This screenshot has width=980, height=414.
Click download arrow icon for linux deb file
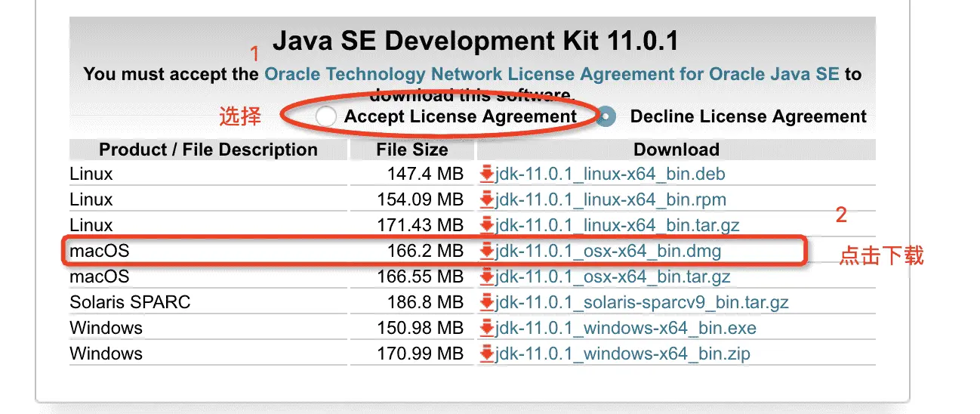pyautogui.click(x=487, y=174)
